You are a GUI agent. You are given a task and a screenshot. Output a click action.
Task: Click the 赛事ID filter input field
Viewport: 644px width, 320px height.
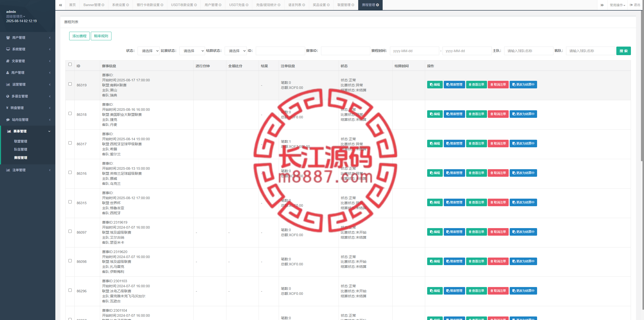[x=346, y=51]
